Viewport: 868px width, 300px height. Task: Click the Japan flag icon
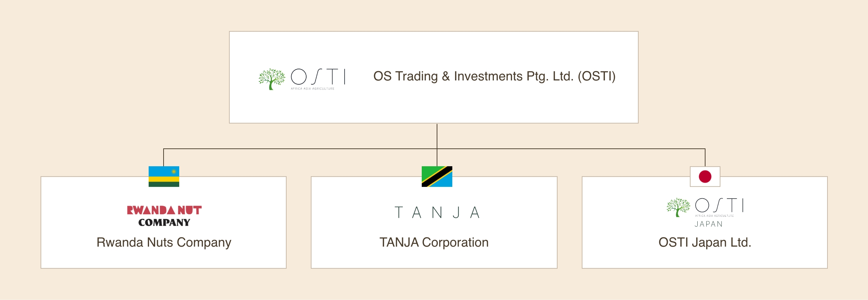[x=705, y=176]
